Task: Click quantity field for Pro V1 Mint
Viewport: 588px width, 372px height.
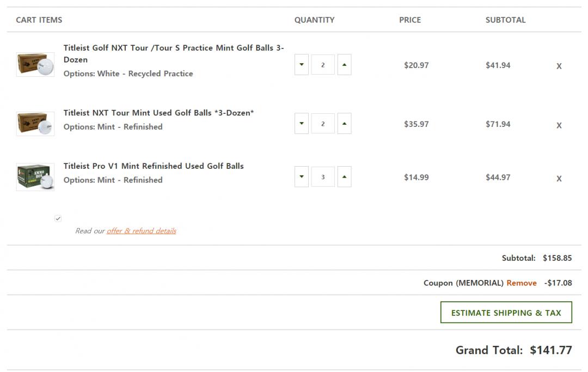Action: [x=323, y=177]
